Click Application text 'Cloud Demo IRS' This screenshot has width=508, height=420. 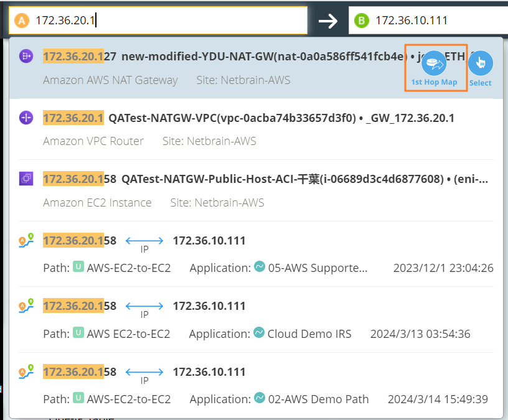point(309,334)
